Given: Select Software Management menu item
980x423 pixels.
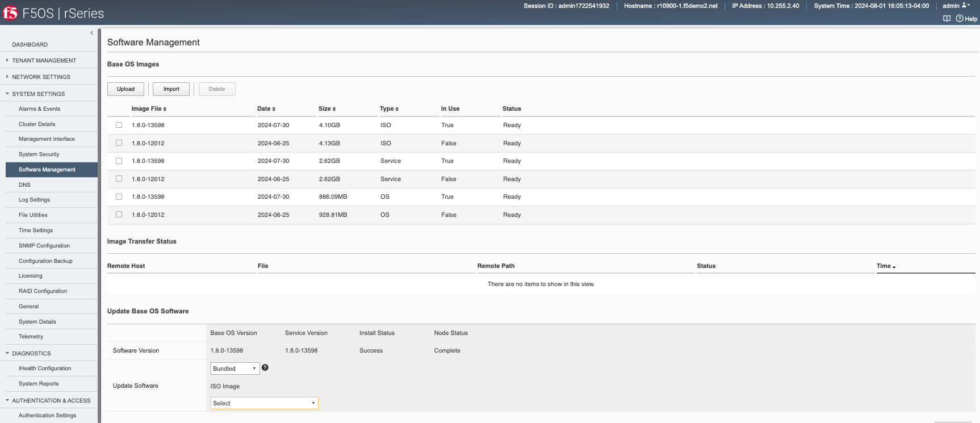Looking at the screenshot, I should click(52, 169).
